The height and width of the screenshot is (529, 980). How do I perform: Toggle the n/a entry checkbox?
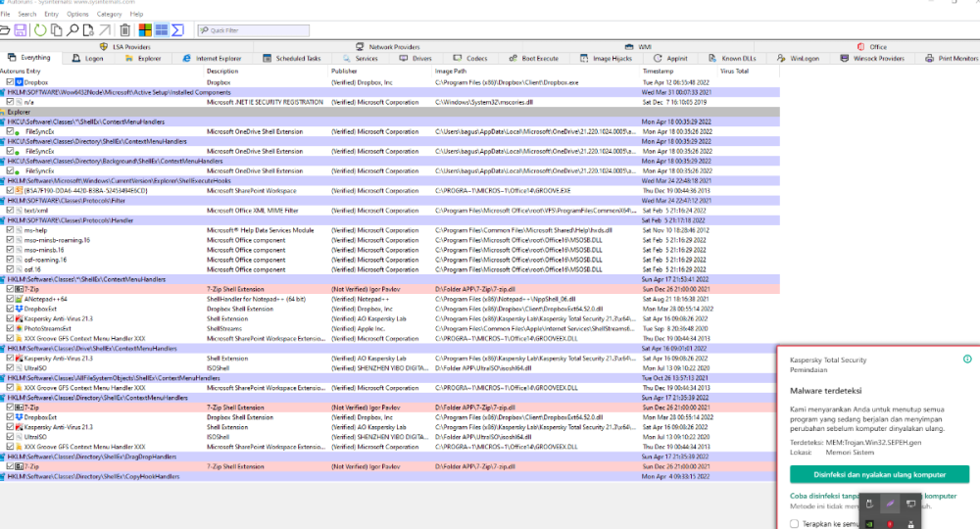[x=10, y=102]
